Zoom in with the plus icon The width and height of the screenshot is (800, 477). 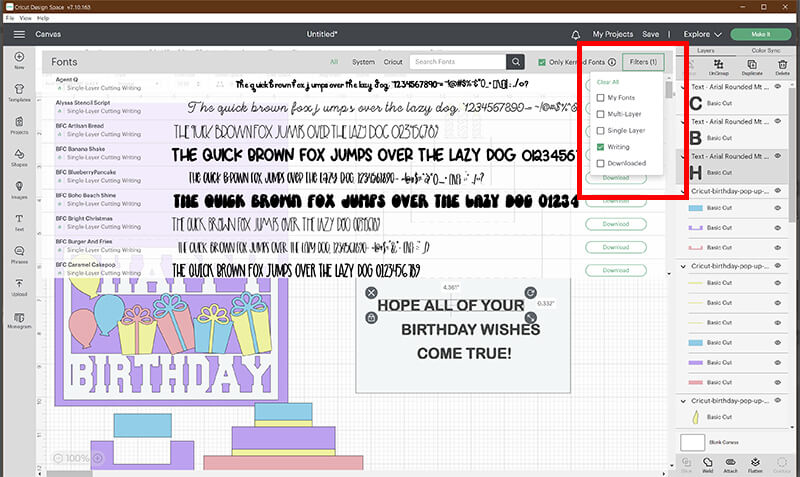point(97,458)
